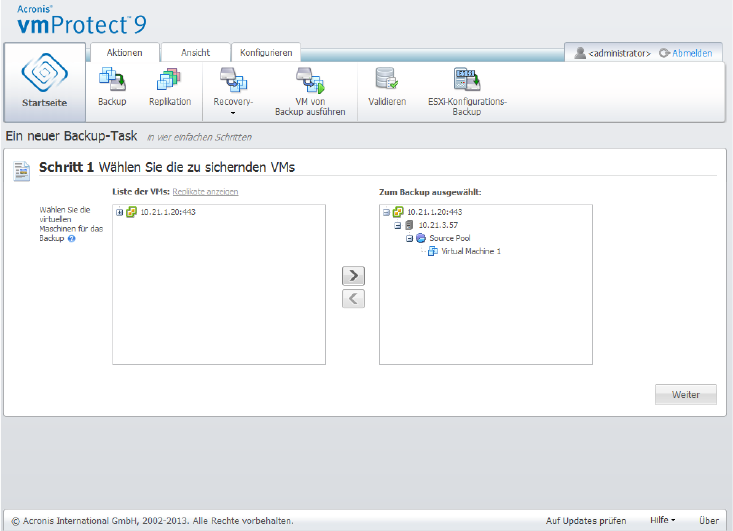
Task: Click VM von Backup ausführen icon
Action: [310, 79]
